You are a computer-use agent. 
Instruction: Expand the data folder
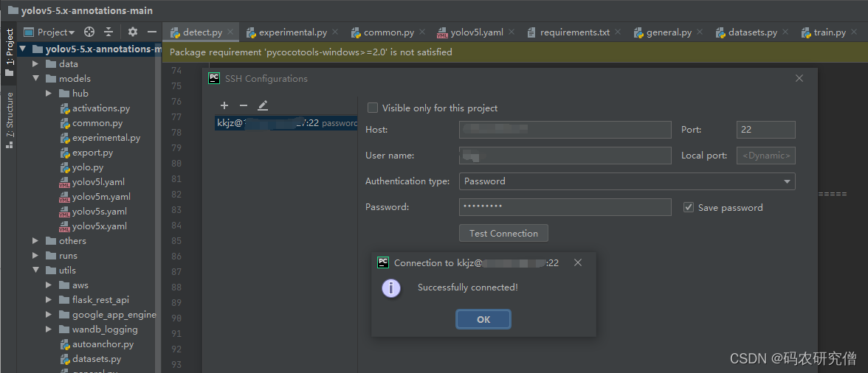pos(35,64)
